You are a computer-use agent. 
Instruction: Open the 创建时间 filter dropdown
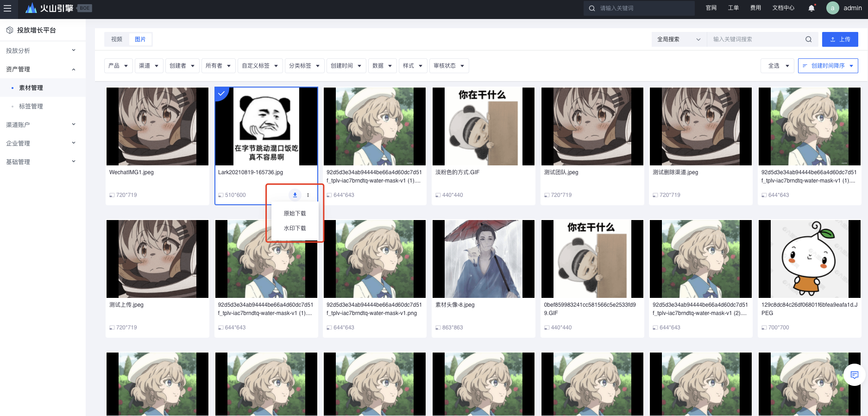point(346,66)
